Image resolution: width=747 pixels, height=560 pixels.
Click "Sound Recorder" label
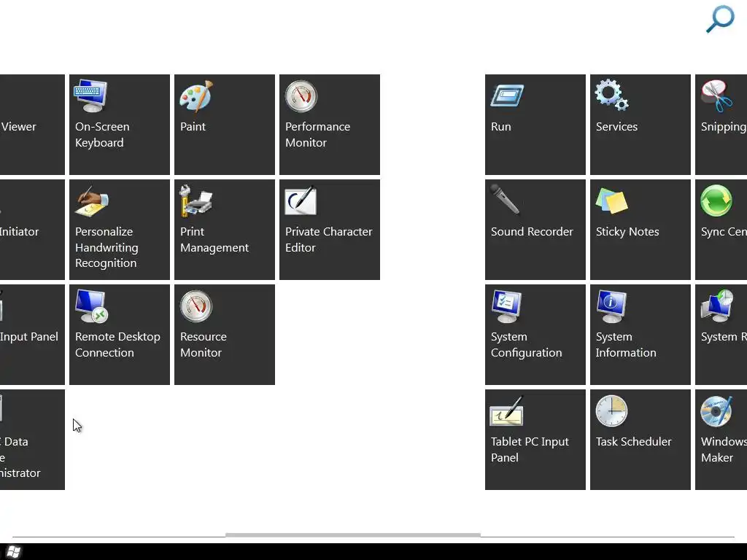532,232
